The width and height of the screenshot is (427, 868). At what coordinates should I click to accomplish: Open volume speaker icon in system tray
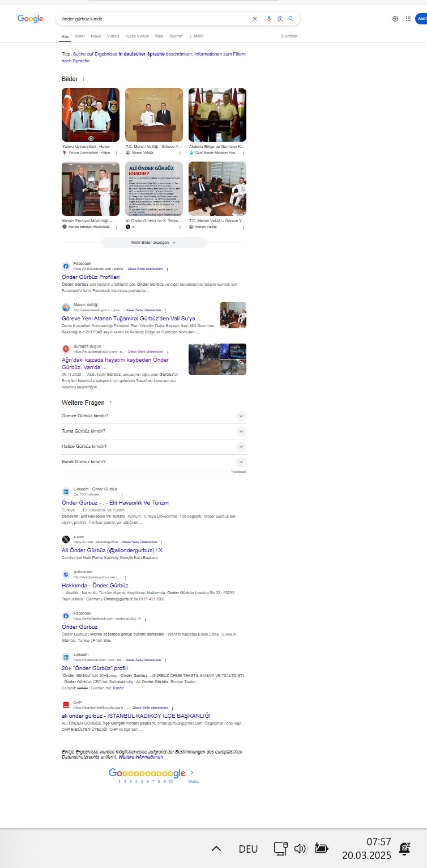click(300, 849)
